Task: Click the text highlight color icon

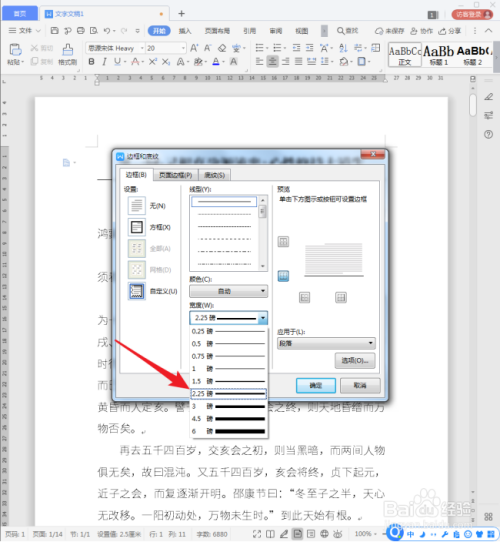Action: 198,62
